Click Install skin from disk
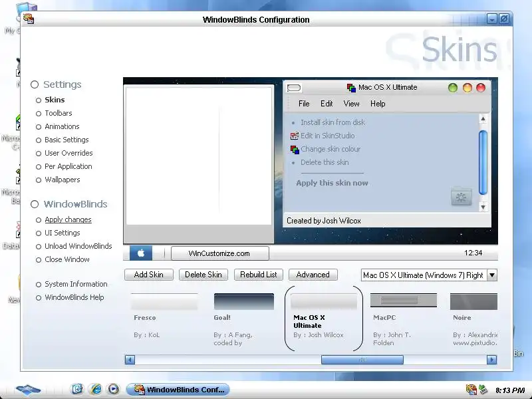532x399 pixels. pyautogui.click(x=332, y=122)
